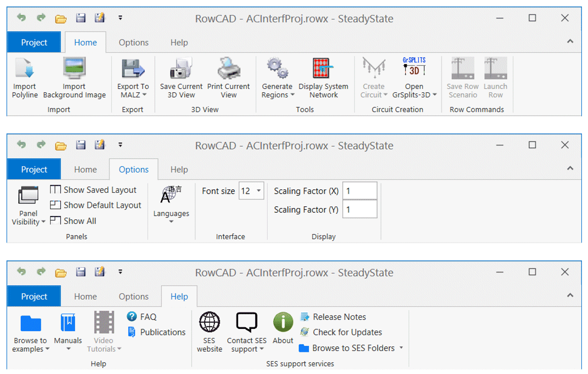This screenshot has height=374, width=588.
Task: Click Save Row Scenario icon
Action: point(463,69)
